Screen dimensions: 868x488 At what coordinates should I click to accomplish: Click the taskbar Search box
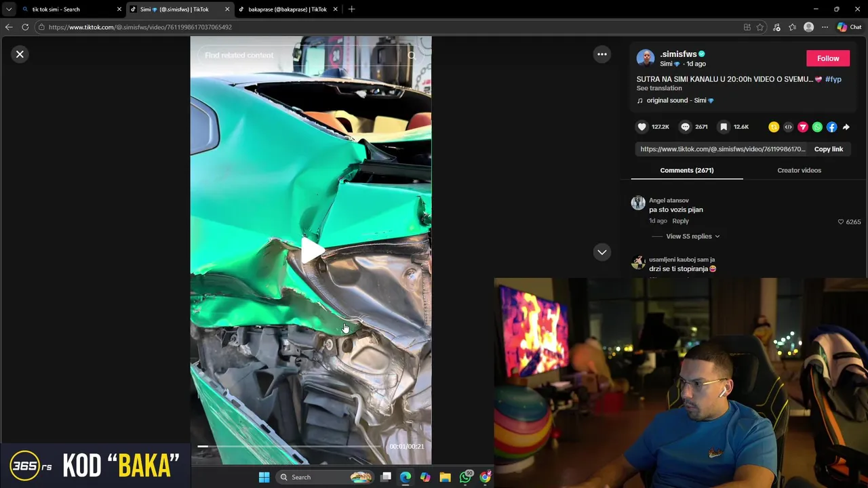(325, 477)
